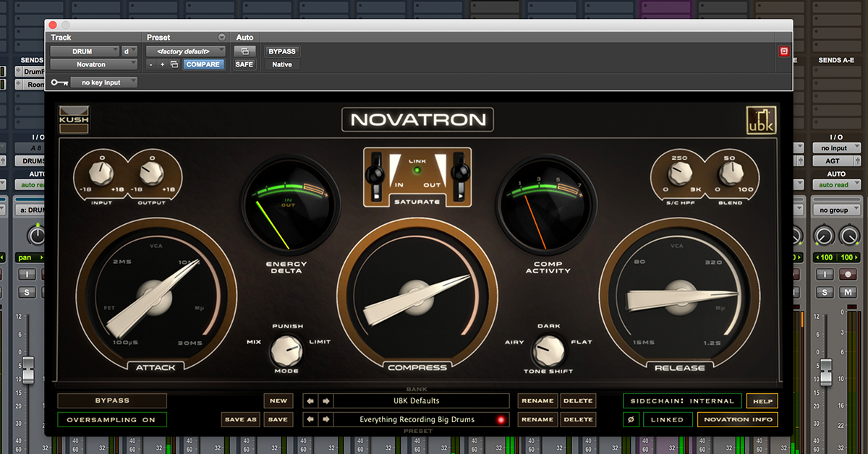
Task: Click the key input key icon
Action: click(x=59, y=82)
